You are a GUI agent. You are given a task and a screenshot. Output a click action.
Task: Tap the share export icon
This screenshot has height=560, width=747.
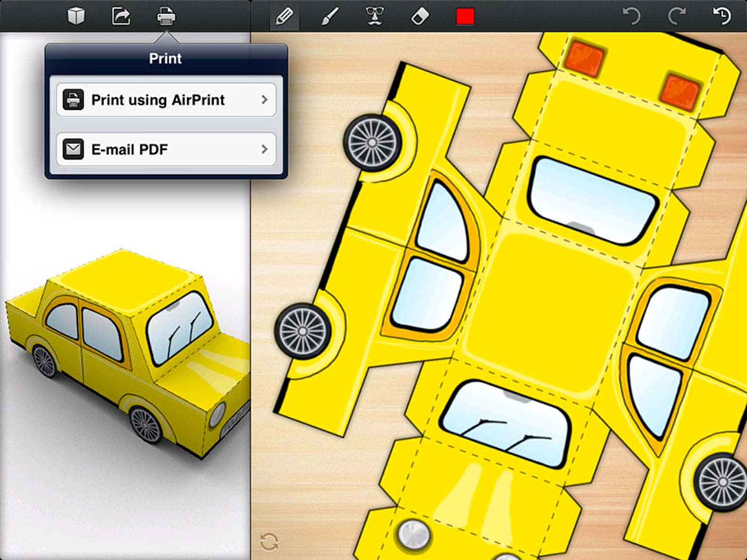[121, 16]
